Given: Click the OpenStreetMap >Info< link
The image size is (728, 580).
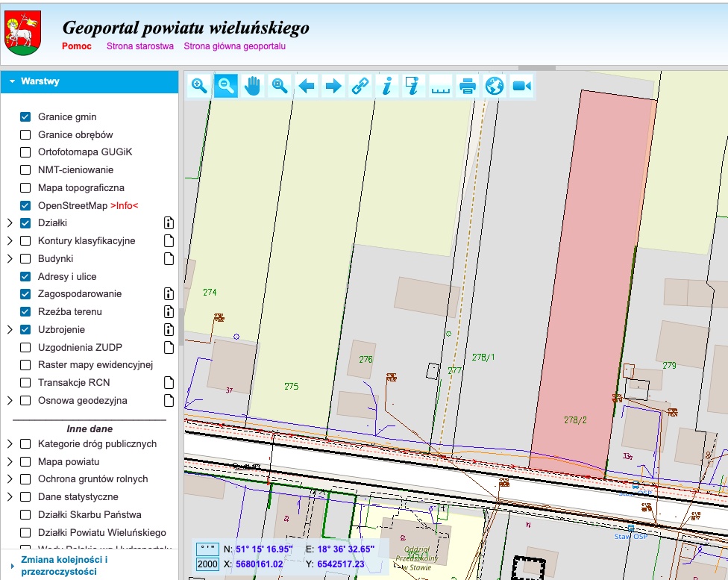Looking at the screenshot, I should click(x=125, y=205).
